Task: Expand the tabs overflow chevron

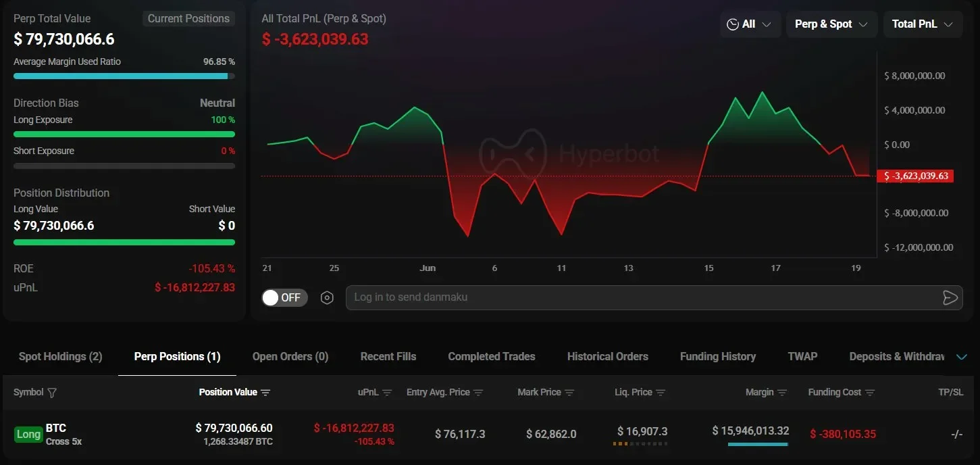Action: (962, 357)
